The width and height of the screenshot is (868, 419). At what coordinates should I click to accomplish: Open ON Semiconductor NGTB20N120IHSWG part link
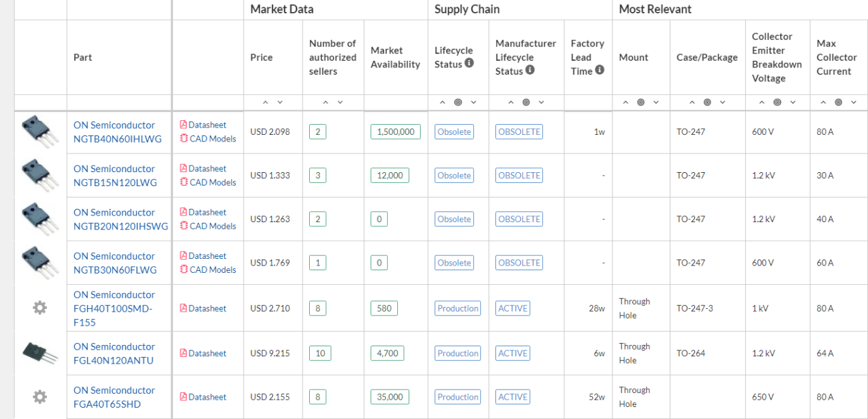click(x=121, y=220)
